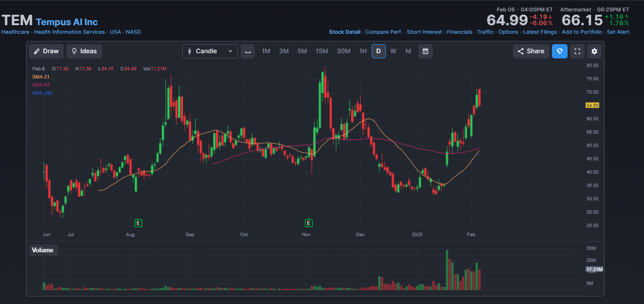Expand the Candle chart type dropdown

pos(210,51)
